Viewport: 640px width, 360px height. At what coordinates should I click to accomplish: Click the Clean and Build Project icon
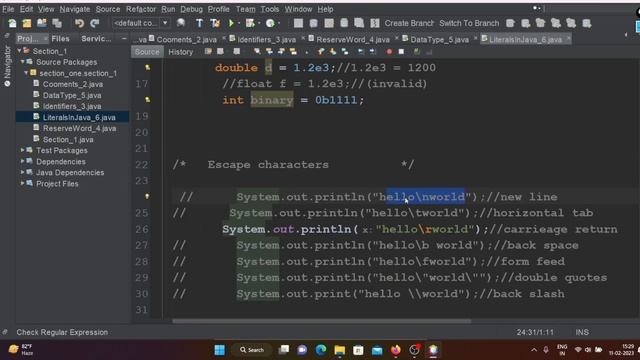[215, 23]
